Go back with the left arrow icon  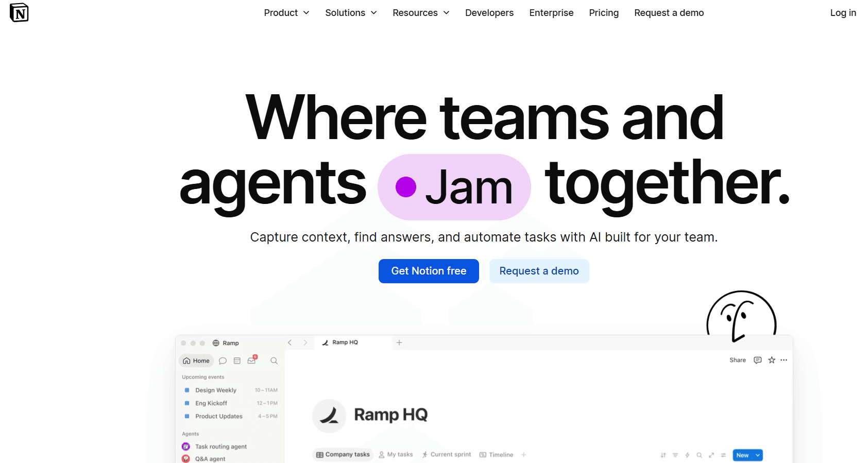(290, 342)
